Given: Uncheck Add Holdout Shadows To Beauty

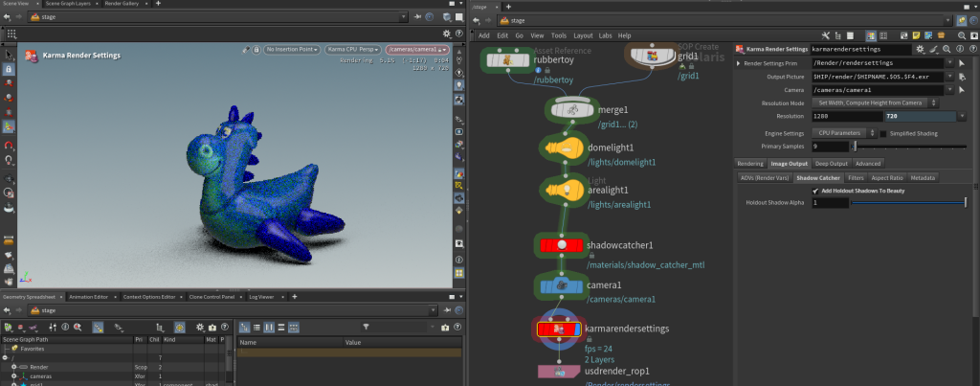Looking at the screenshot, I should pos(815,191).
